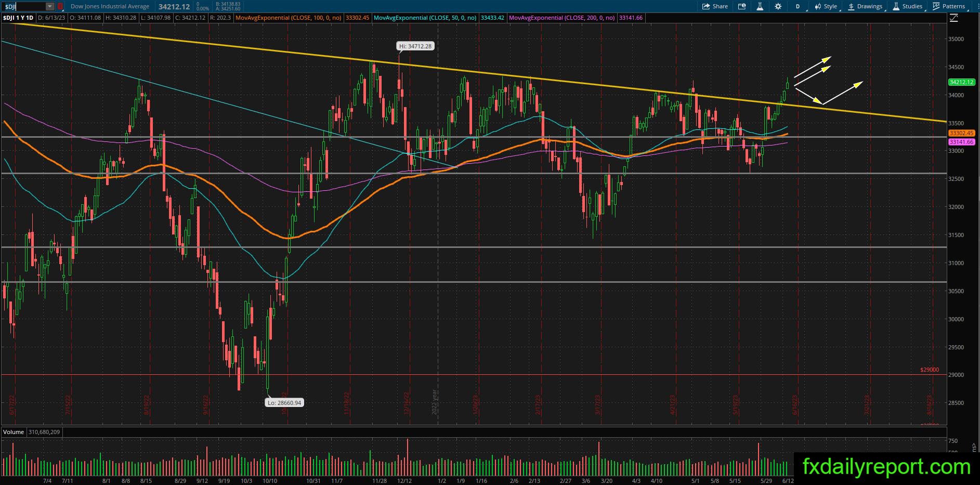Click the Dow Jones Industrial Average name label
This screenshot has width=980, height=485.
(x=110, y=6)
